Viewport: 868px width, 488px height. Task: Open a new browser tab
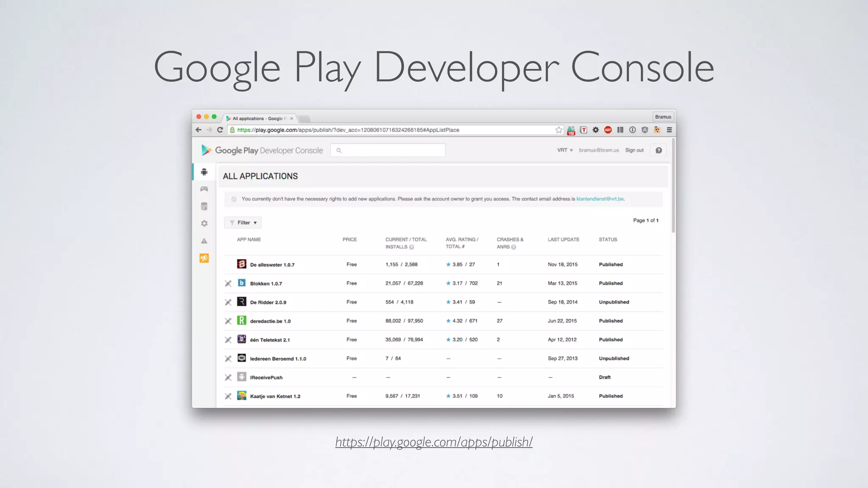point(304,119)
